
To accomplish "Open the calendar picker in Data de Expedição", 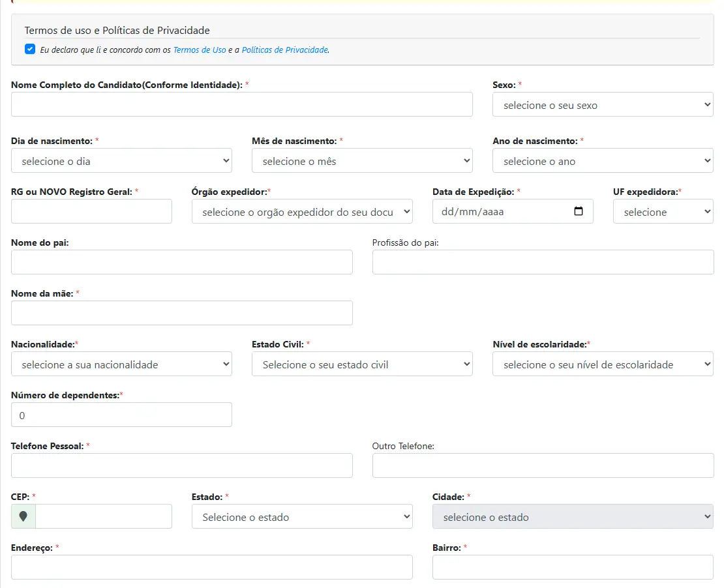I will tap(578, 211).
